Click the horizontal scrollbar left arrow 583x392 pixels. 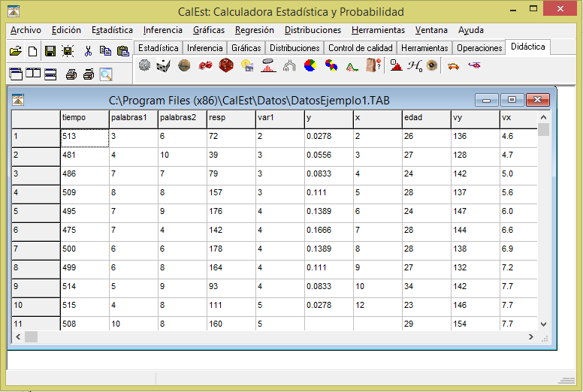pyautogui.click(x=18, y=336)
